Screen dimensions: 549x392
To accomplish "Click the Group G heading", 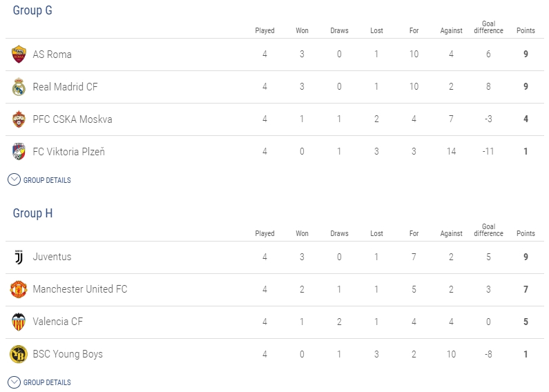I will (32, 10).
